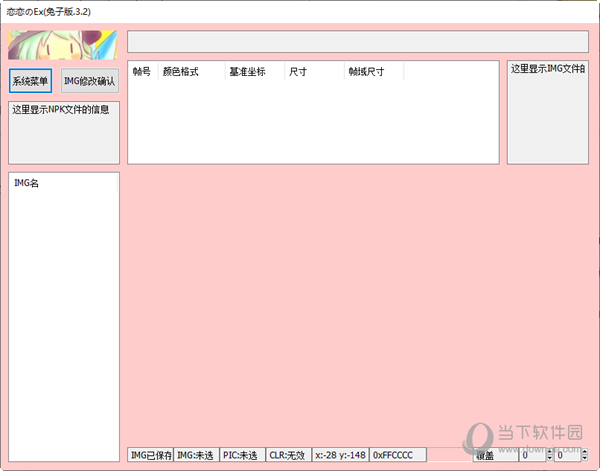
Task: Click the IMG file information panel
Action: 547,113
